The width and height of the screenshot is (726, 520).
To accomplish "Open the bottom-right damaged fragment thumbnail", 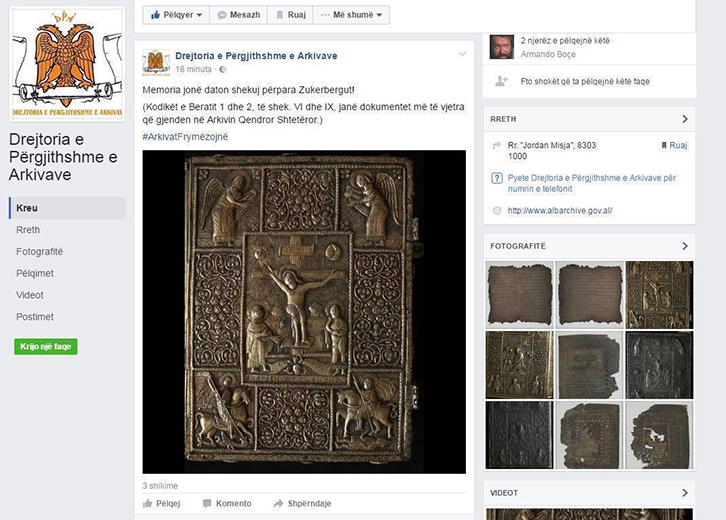I will pos(659,435).
